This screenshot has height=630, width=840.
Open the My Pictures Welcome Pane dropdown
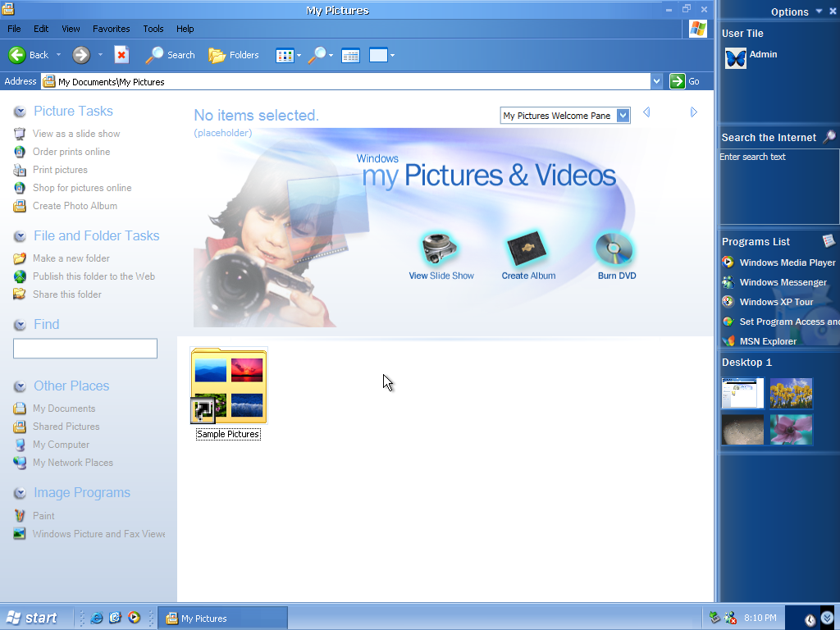[x=623, y=115]
